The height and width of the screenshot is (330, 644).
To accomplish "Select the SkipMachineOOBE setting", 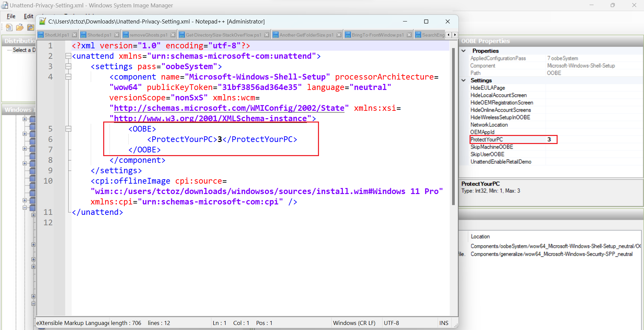I will point(492,147).
